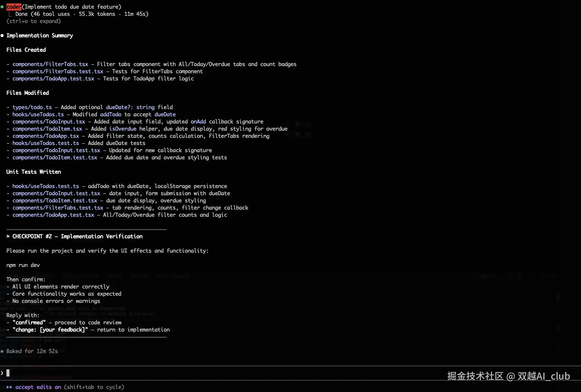Click the flag icon before CHECKPOINT #2
The width and height of the screenshot is (581, 392).
8,236
